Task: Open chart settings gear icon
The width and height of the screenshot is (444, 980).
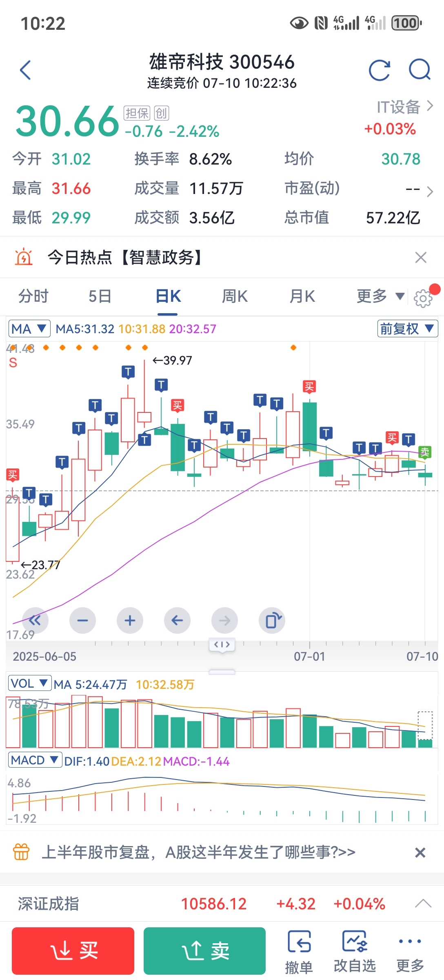Action: 423,298
